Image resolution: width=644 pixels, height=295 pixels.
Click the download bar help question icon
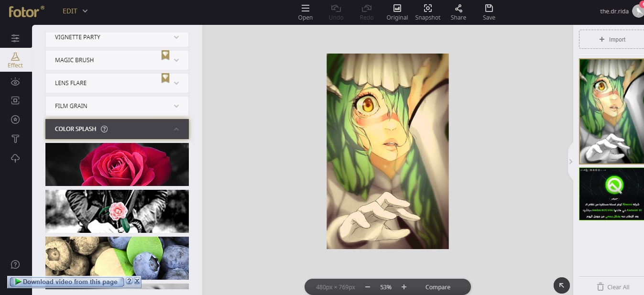(129, 282)
